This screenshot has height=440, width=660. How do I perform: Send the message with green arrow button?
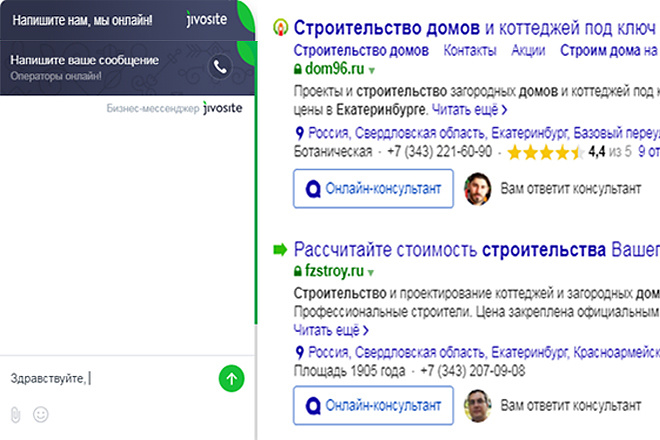[232, 379]
